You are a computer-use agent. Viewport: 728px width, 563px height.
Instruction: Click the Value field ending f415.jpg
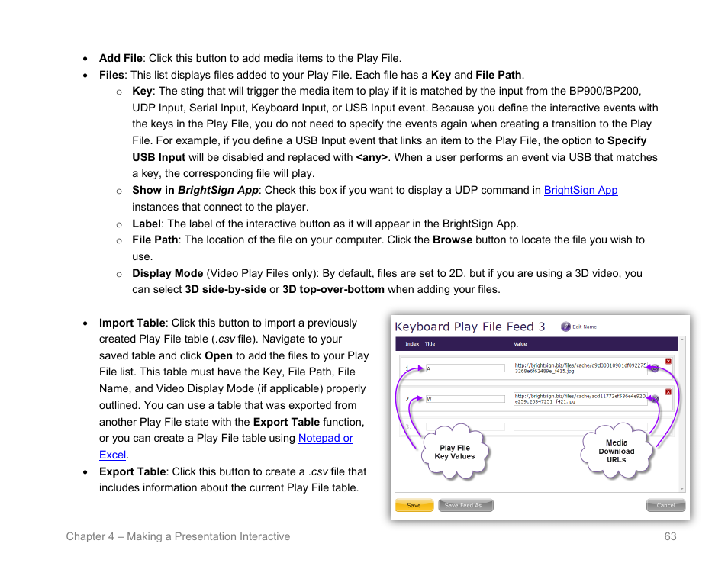click(x=581, y=368)
